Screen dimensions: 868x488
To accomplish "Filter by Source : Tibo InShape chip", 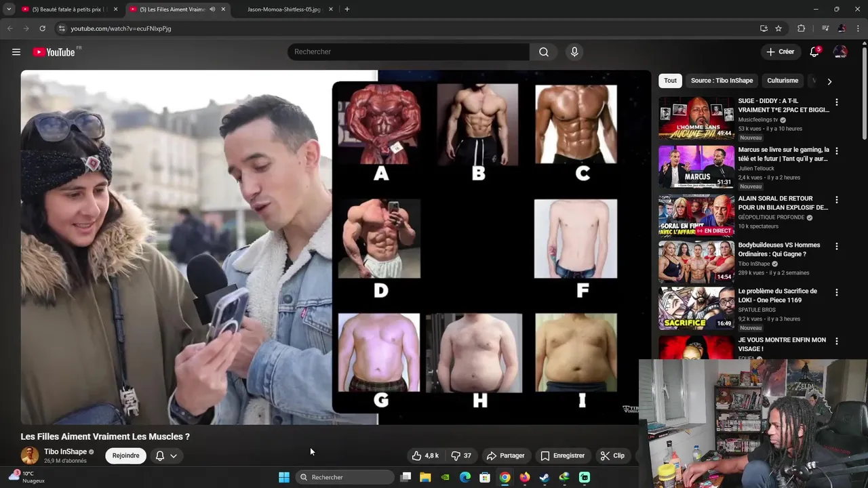I will click(722, 81).
